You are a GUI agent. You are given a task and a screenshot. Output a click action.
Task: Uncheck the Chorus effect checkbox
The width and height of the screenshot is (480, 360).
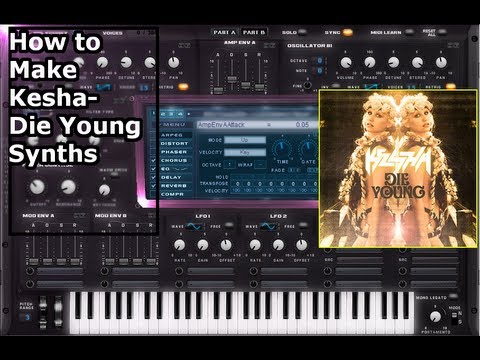pyautogui.click(x=153, y=160)
